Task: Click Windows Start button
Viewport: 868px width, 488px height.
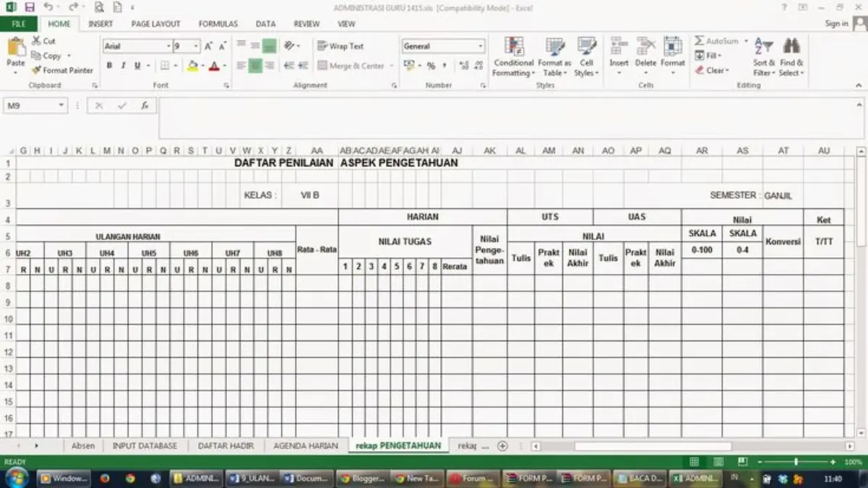Action: [x=16, y=478]
